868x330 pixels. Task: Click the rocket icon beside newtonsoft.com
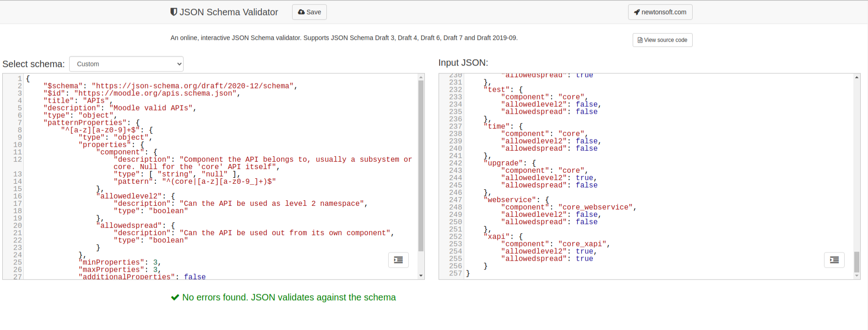coord(637,12)
